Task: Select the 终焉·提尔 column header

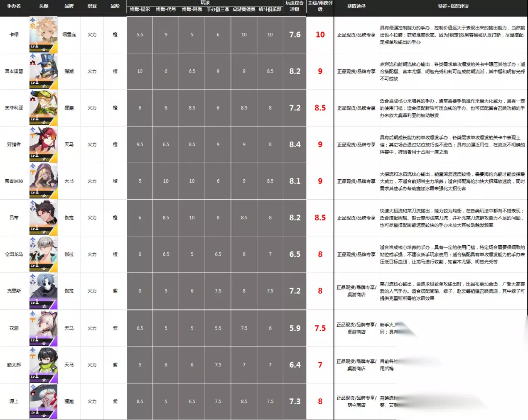Action: coord(140,9)
